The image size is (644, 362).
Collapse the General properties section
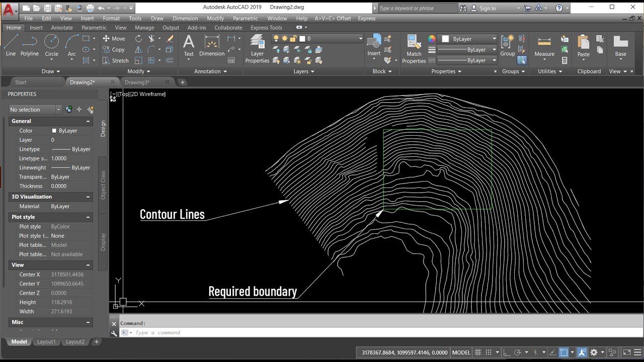88,121
